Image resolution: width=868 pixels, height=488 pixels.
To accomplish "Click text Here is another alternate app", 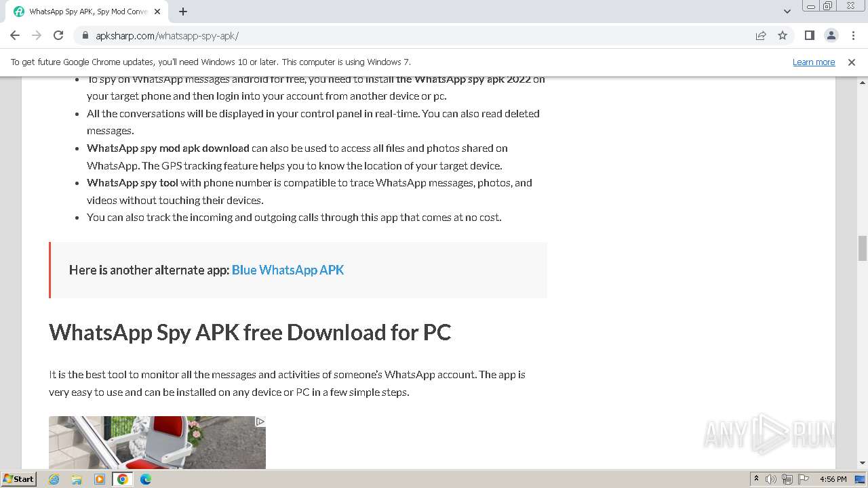I will pos(149,270).
